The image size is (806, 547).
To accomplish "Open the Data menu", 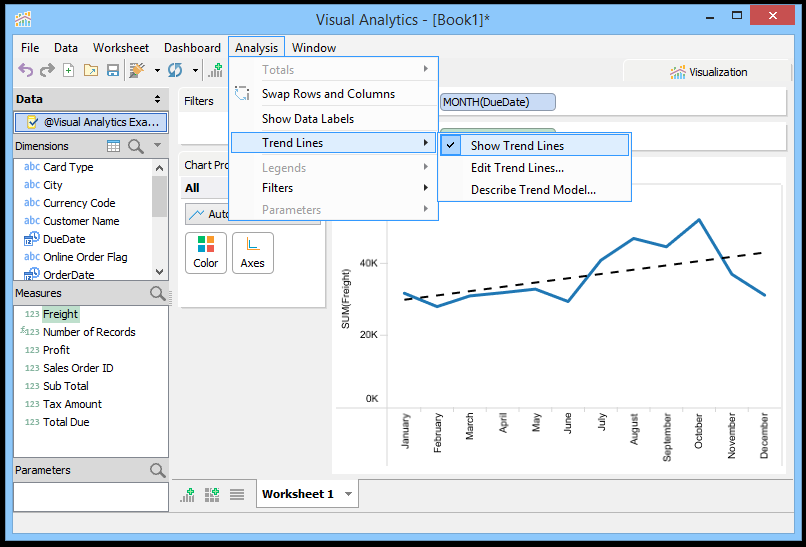I will pos(66,48).
